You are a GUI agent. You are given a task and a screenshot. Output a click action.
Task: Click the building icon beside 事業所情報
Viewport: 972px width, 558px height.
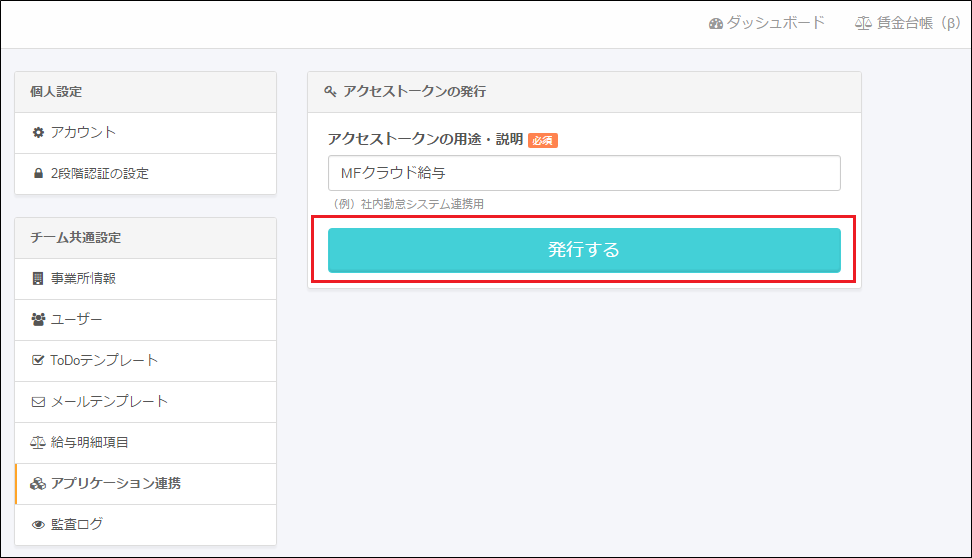pyautogui.click(x=38, y=278)
